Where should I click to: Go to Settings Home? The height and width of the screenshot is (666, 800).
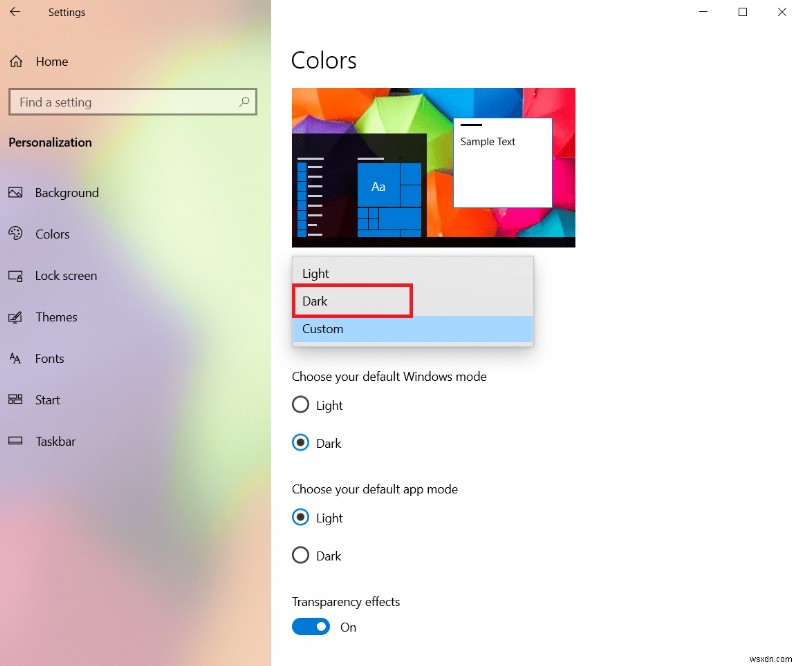click(x=52, y=62)
